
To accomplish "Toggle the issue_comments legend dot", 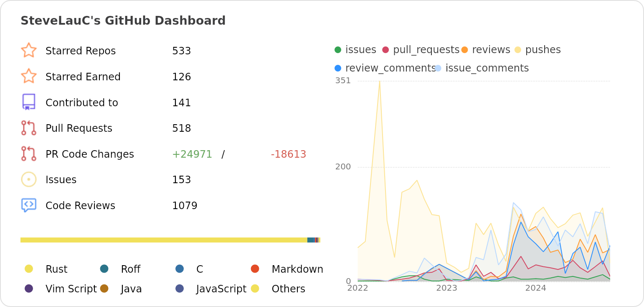I will tap(438, 68).
